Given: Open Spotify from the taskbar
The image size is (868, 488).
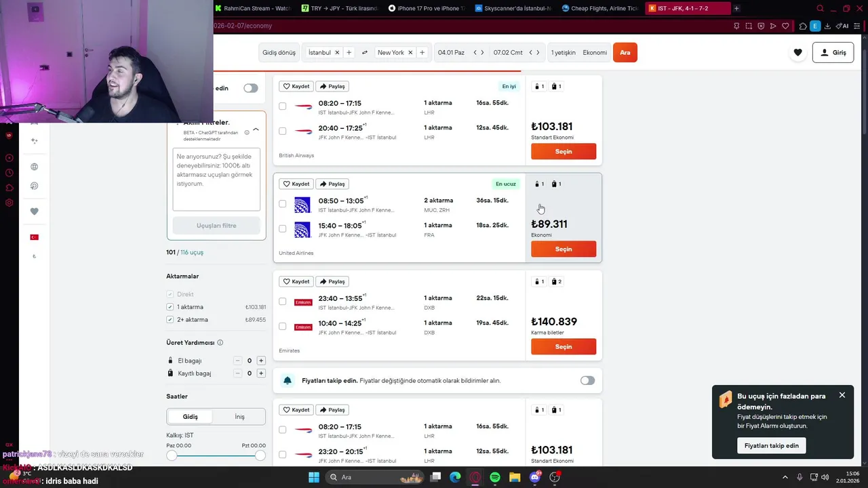Looking at the screenshot, I should pyautogui.click(x=495, y=477).
